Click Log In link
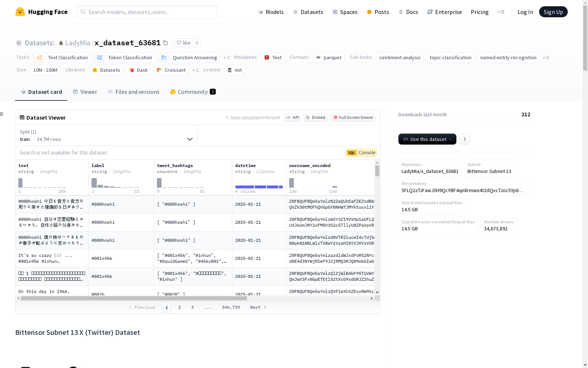This screenshot has width=588, height=368. (x=525, y=12)
